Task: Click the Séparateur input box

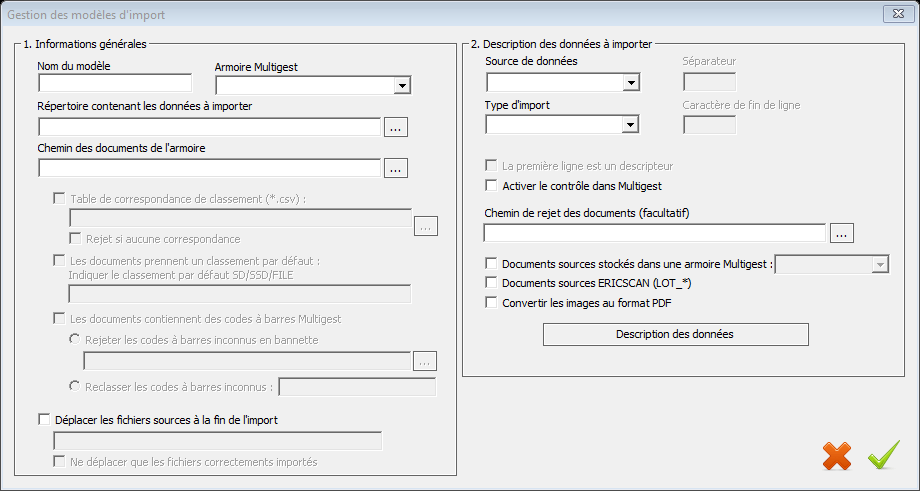Action: coord(709,82)
